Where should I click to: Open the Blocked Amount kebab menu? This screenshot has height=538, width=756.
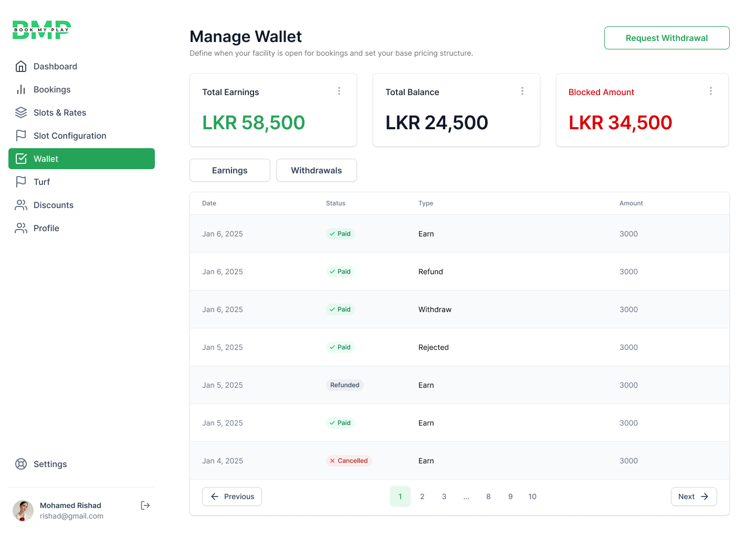click(711, 90)
